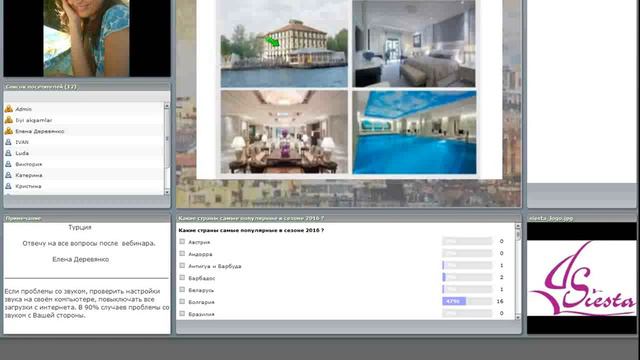
Task: Click the presenter icon beside Admin
Action: tap(9, 109)
